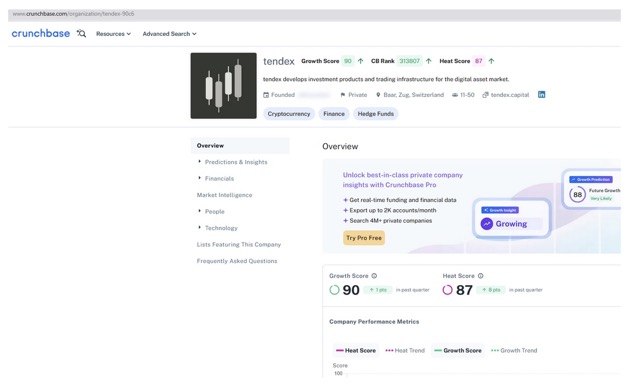Click the 11-50 employees value
Viewport: 640px width, 384px height.
[x=467, y=95]
